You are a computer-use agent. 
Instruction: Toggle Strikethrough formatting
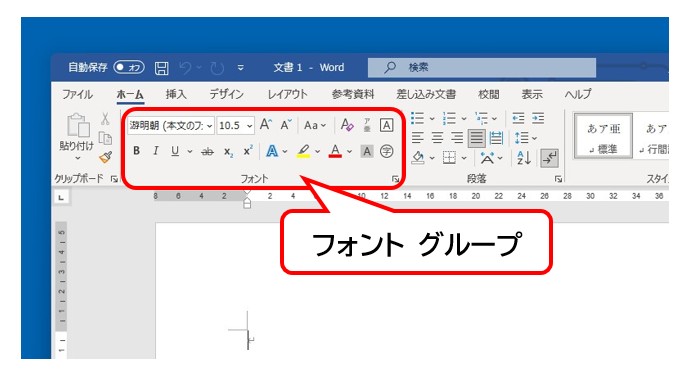click(x=207, y=152)
